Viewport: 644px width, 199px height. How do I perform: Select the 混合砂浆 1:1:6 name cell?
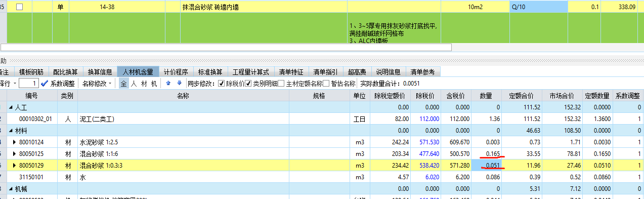pos(183,153)
